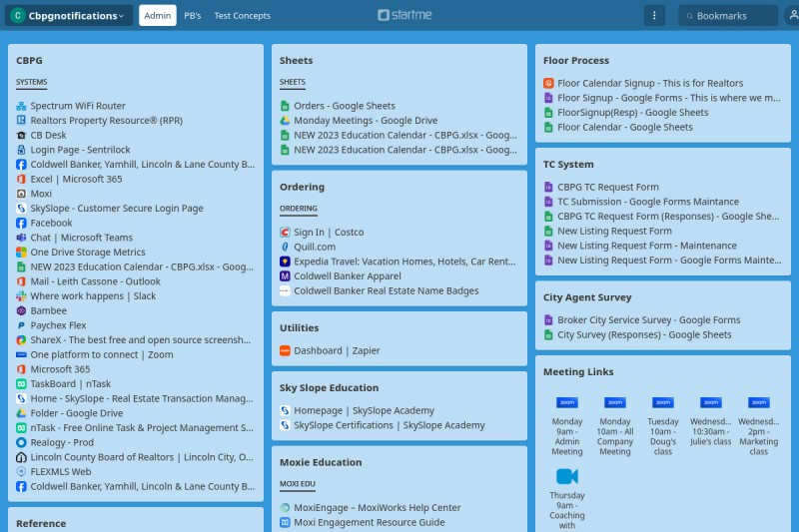Select the MOXI EDU tab
Viewport: 799px width, 532px height.
[298, 484]
